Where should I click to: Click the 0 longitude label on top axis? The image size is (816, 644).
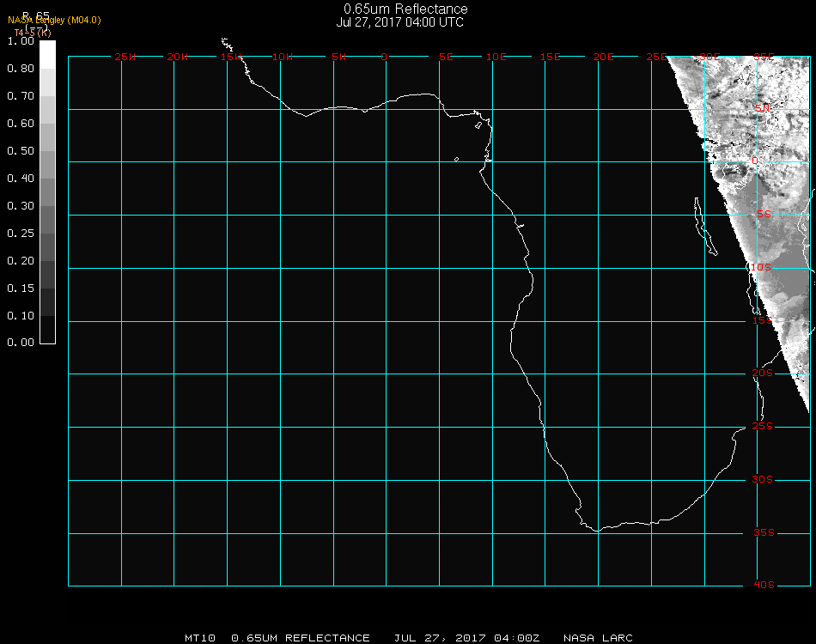click(384, 57)
